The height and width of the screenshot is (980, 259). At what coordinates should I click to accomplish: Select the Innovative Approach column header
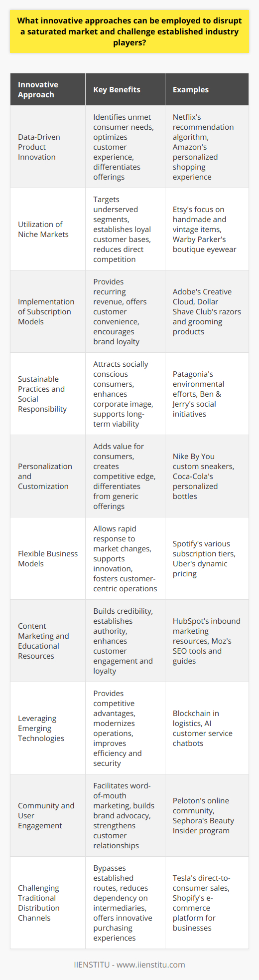pyautogui.click(x=48, y=90)
